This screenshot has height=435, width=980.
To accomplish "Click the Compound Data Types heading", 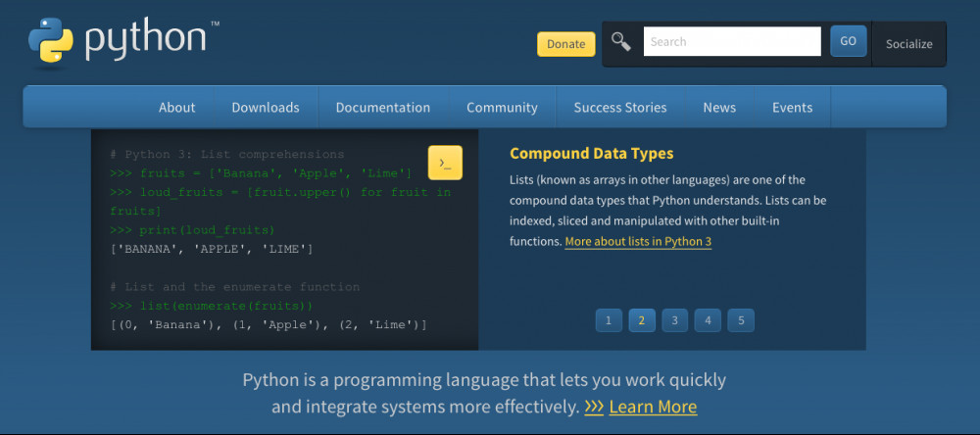I will pos(592,153).
